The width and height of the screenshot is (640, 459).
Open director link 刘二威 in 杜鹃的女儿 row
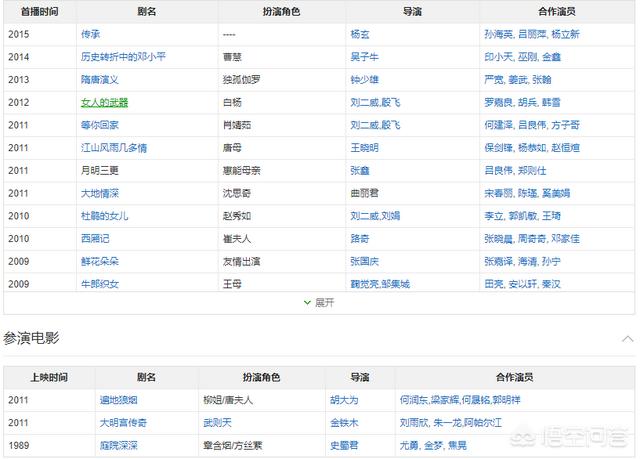tap(364, 216)
